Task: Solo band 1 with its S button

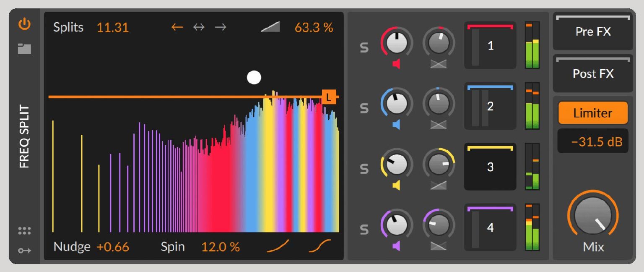Action: 364,48
